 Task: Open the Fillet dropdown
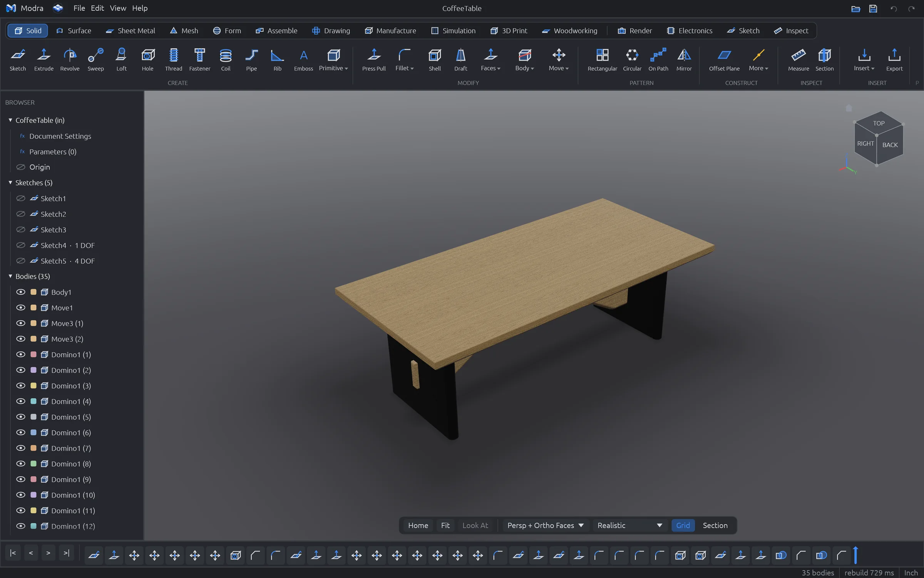(404, 60)
